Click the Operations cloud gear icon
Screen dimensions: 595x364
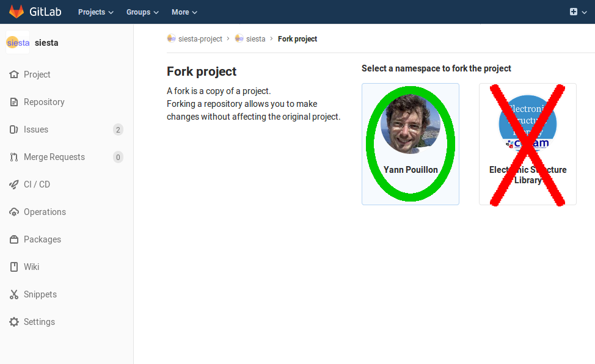pos(14,212)
